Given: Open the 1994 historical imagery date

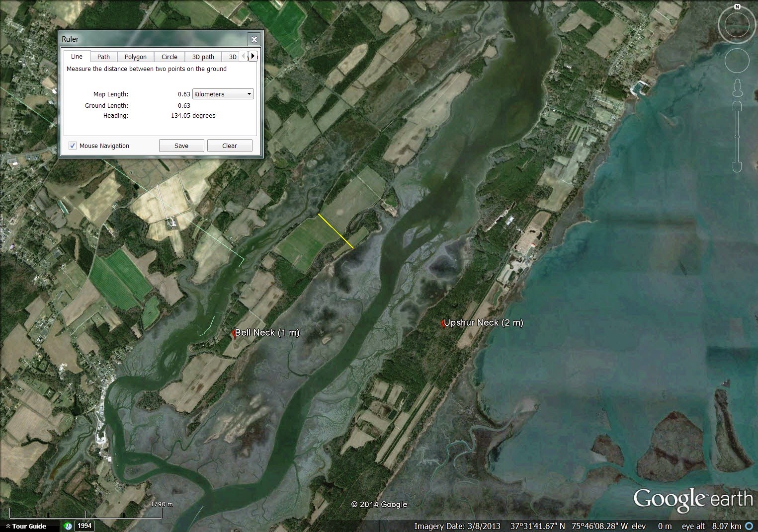Looking at the screenshot, I should [84, 526].
